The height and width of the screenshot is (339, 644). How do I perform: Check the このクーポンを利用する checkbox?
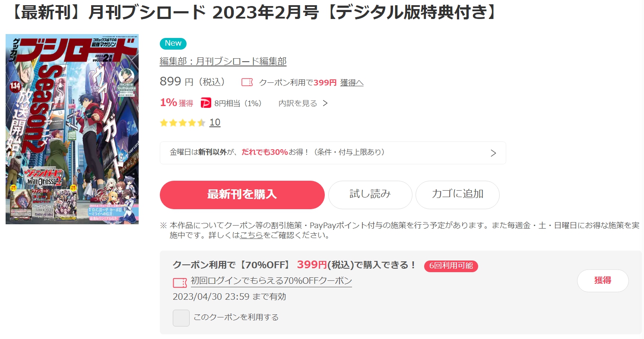pos(181,318)
